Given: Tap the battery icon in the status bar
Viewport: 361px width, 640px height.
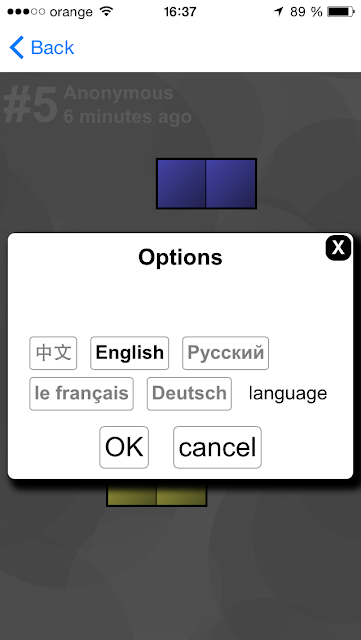Looking at the screenshot, I should coord(340,12).
